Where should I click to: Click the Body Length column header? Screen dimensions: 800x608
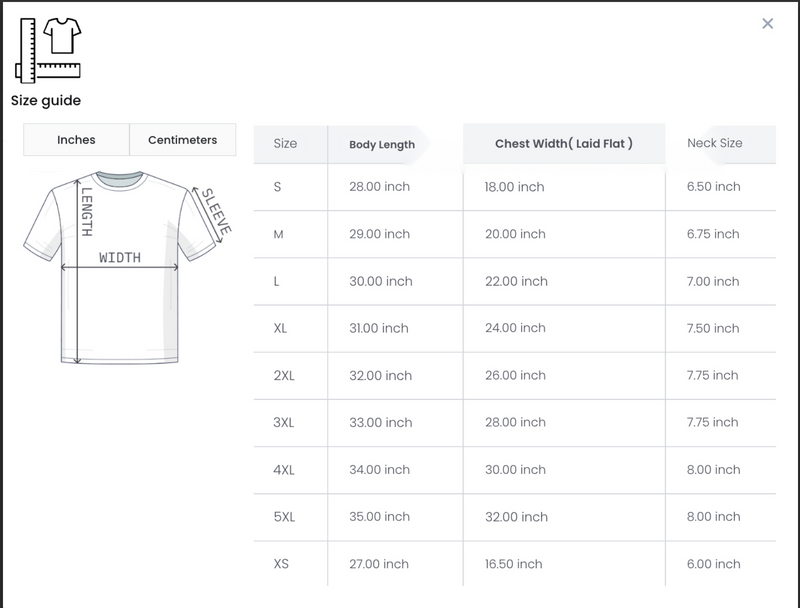point(381,145)
